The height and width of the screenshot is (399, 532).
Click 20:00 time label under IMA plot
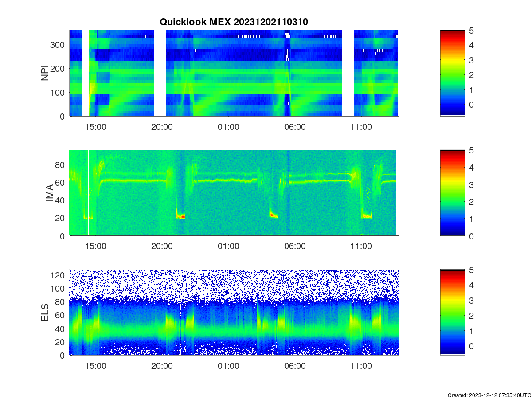[x=162, y=246]
